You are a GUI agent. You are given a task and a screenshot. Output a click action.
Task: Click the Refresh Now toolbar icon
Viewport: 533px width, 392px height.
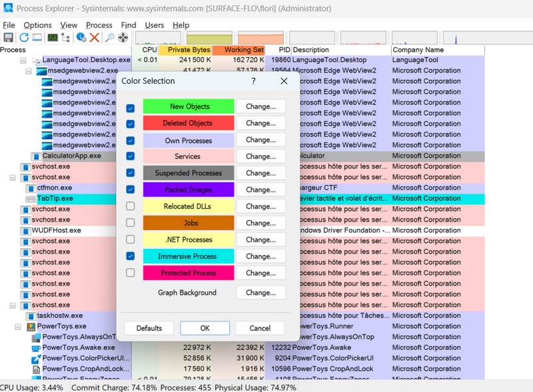coord(23,38)
